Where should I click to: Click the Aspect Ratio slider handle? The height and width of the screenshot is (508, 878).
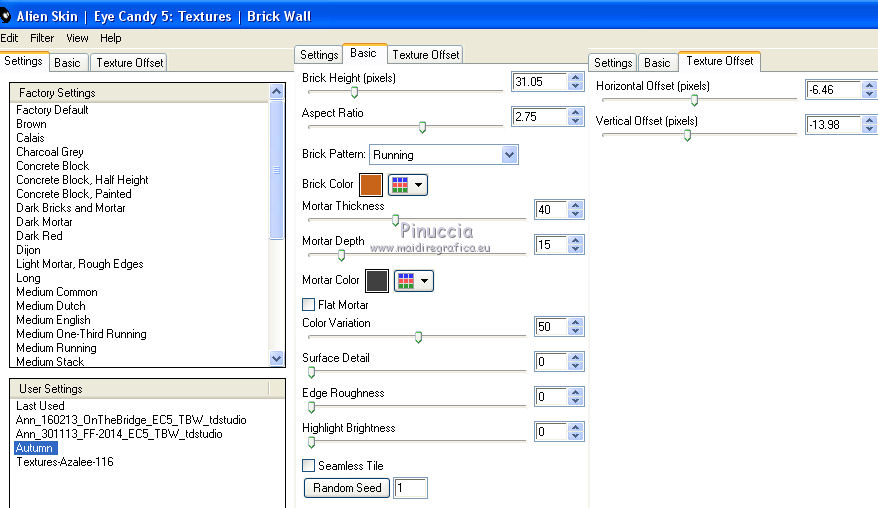click(x=422, y=127)
